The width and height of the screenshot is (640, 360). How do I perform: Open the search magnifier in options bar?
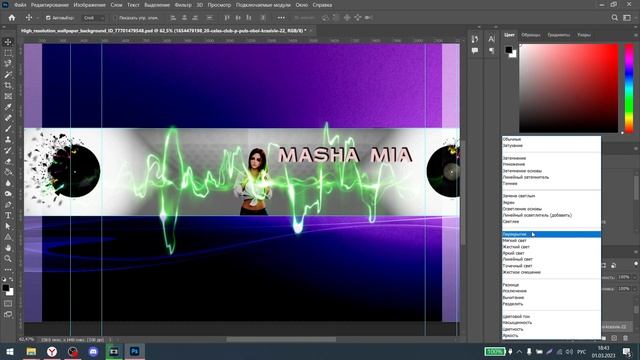(615, 18)
